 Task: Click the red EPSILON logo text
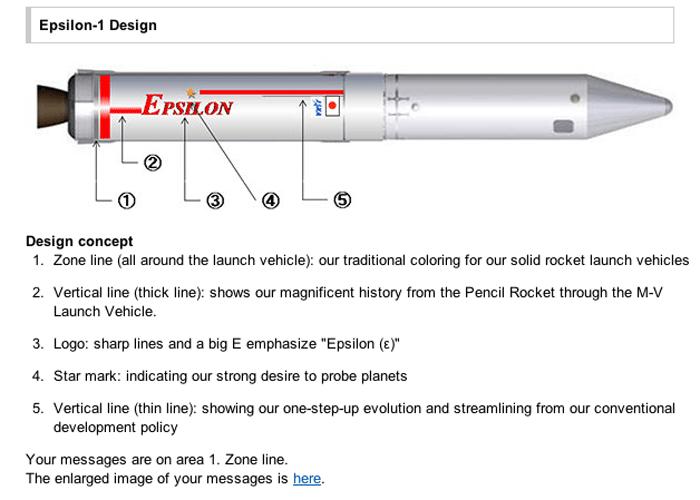point(187,106)
